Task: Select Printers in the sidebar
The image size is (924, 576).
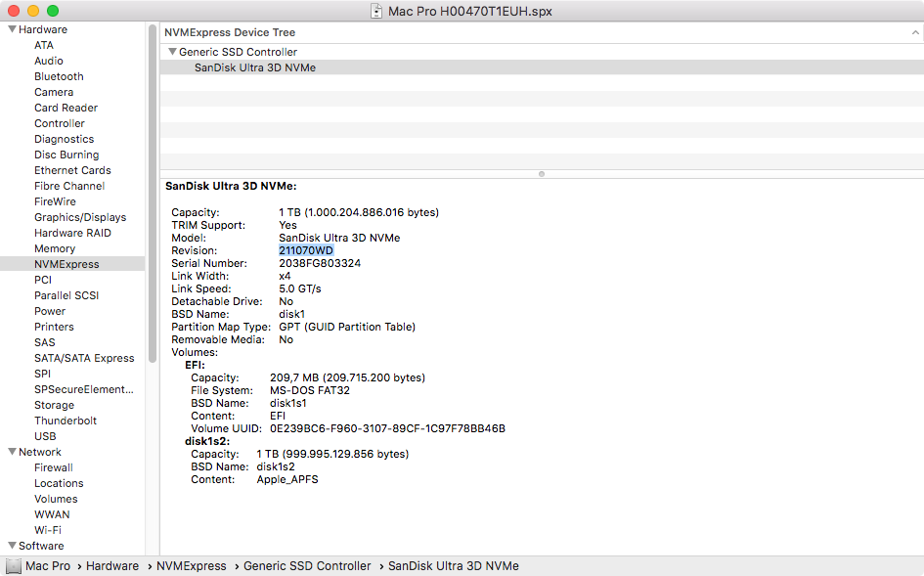Action: (x=54, y=327)
